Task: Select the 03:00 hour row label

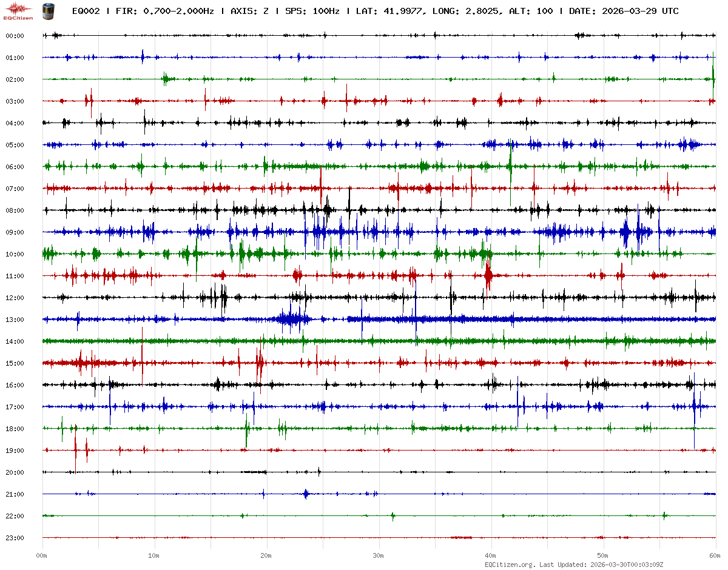Action: [15, 101]
